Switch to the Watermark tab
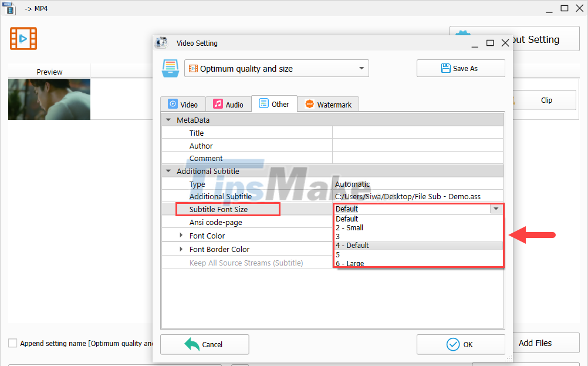Image resolution: width=588 pixels, height=366 pixels. (x=333, y=103)
